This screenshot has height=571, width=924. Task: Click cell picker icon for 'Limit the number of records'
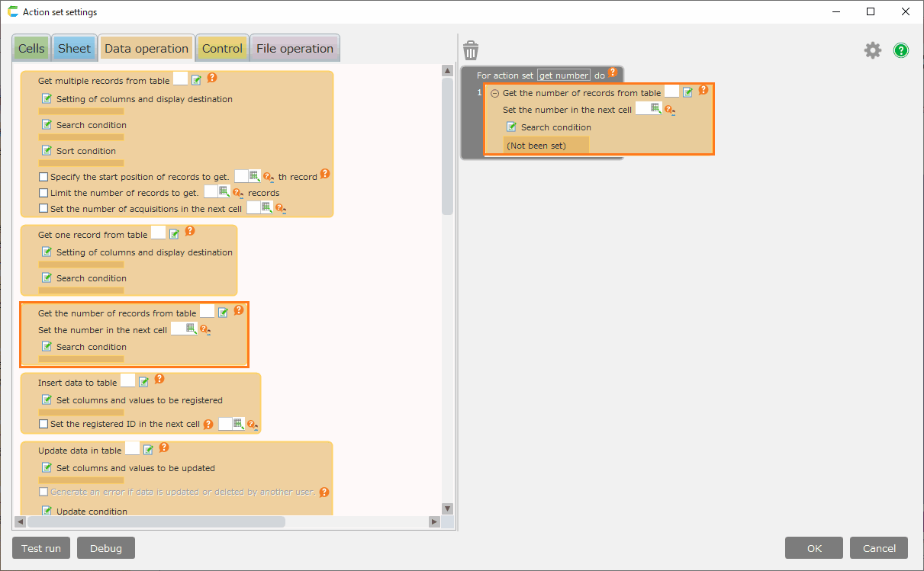(224, 192)
